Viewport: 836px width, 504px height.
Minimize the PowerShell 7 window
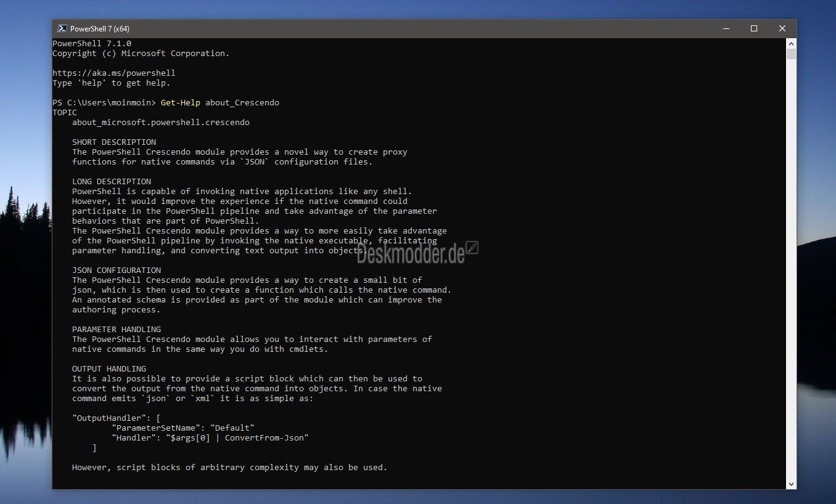[726, 28]
